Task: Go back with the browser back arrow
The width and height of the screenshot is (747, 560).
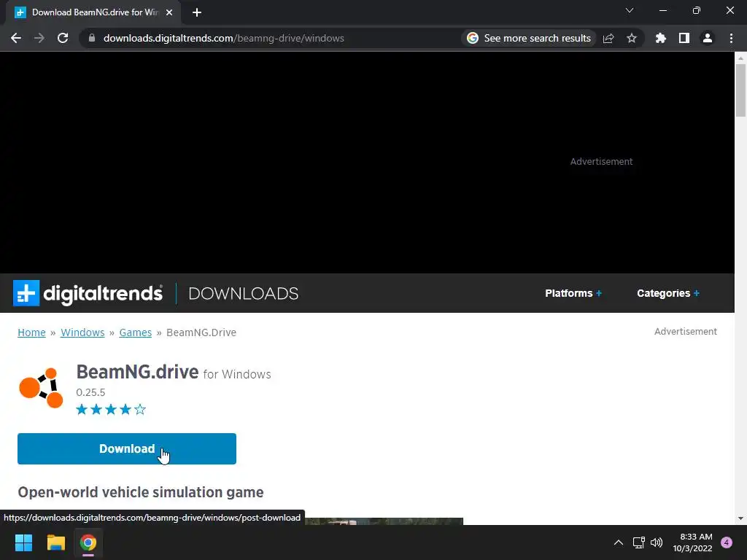Action: click(16, 38)
